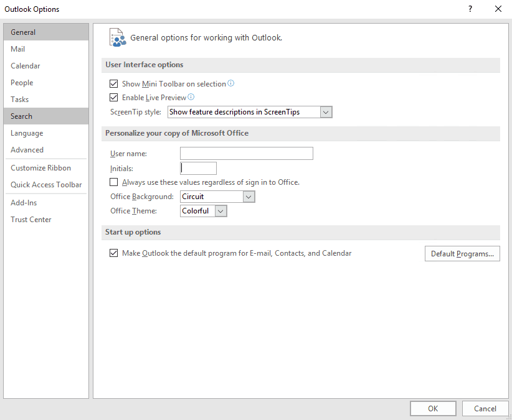
Task: Click OK to confirm options
Action: [433, 409]
